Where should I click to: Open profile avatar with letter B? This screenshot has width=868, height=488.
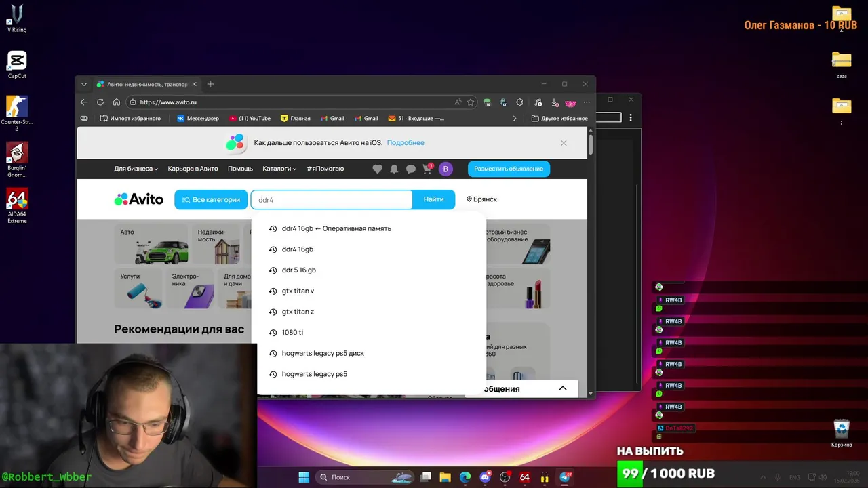(446, 169)
